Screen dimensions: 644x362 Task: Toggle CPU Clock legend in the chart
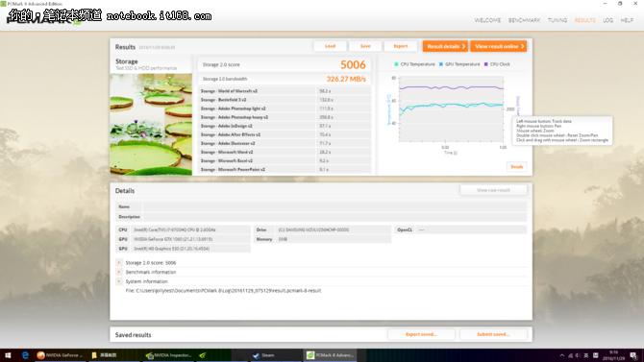[x=497, y=64]
